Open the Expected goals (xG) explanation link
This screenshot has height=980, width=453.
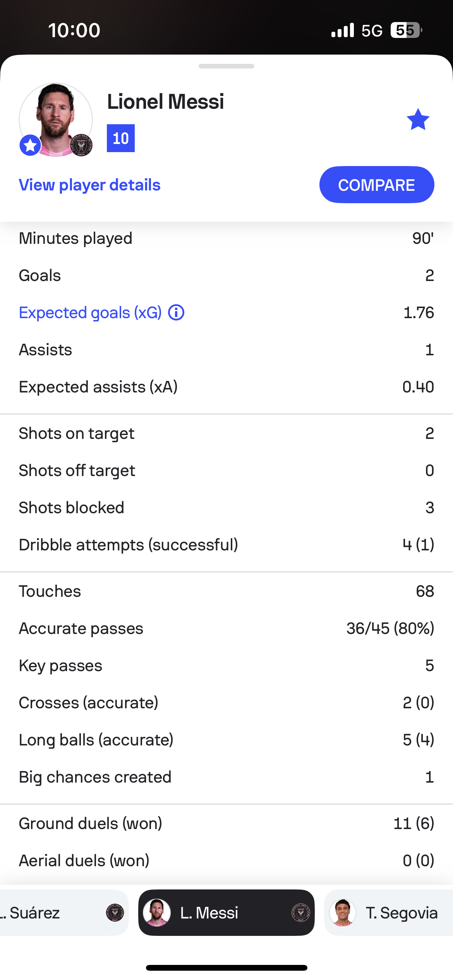click(x=90, y=313)
